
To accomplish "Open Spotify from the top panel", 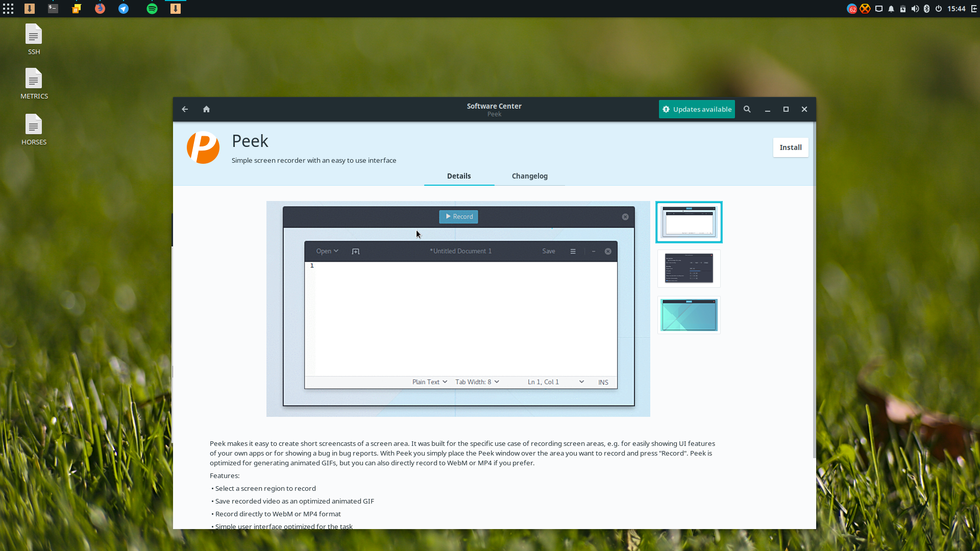I will pyautogui.click(x=152, y=9).
